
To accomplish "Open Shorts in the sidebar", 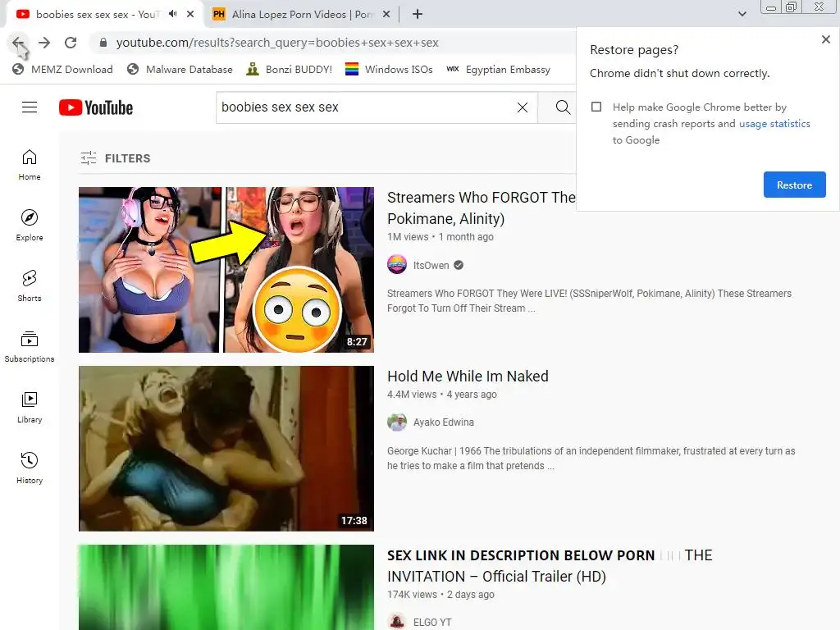I will pyautogui.click(x=30, y=286).
